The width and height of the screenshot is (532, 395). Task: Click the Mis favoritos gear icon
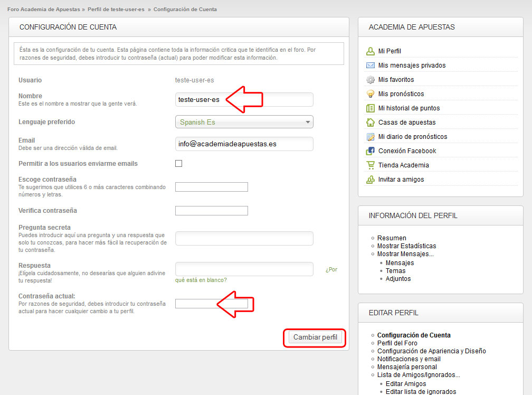click(370, 80)
